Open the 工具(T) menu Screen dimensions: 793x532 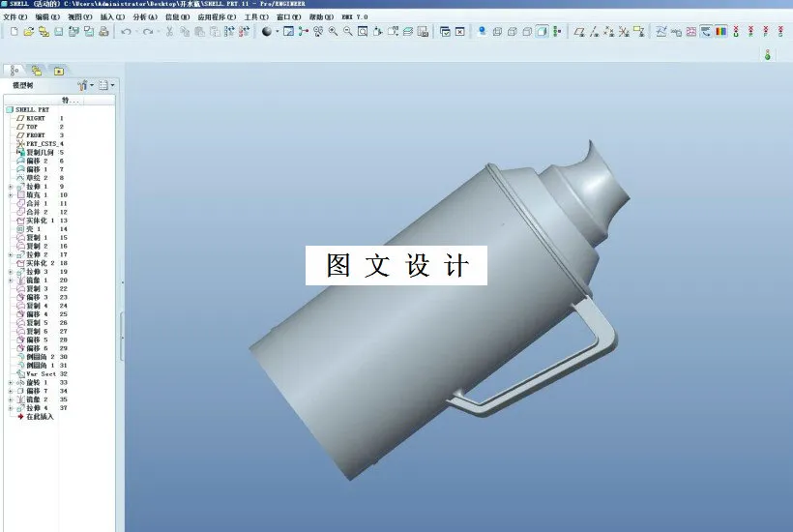pyautogui.click(x=256, y=16)
